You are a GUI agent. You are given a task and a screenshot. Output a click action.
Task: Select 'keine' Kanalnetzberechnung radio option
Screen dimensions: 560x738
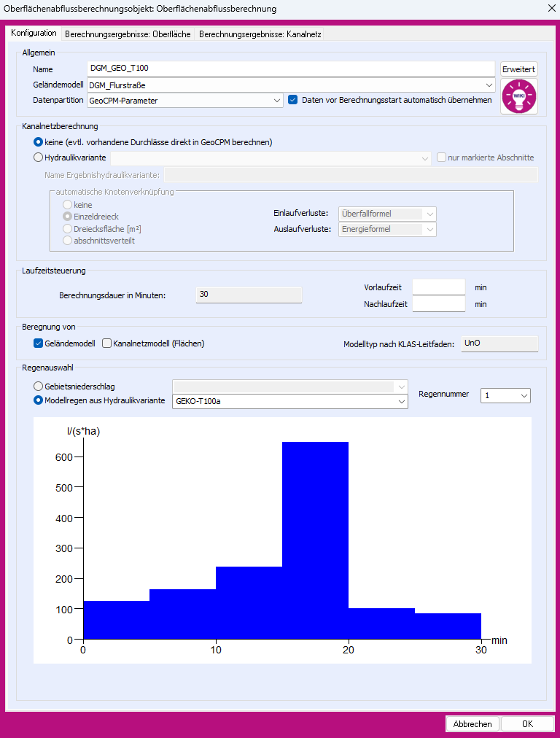[x=39, y=142]
